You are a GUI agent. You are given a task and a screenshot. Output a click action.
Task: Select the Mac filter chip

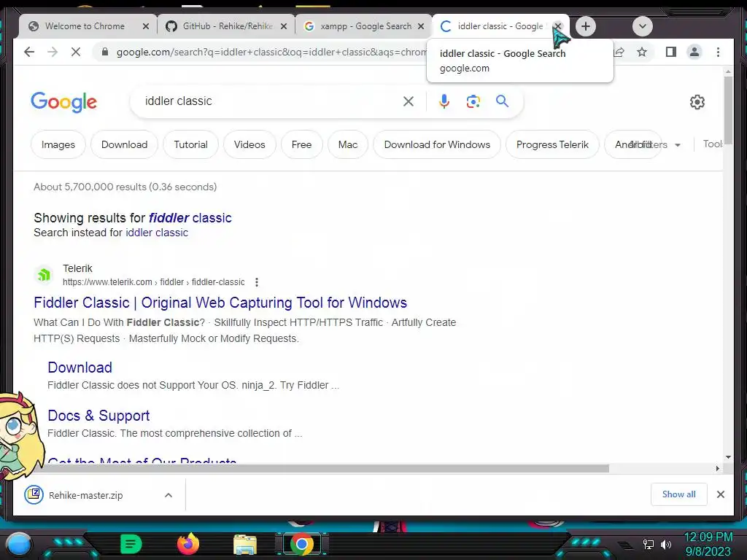pyautogui.click(x=348, y=144)
